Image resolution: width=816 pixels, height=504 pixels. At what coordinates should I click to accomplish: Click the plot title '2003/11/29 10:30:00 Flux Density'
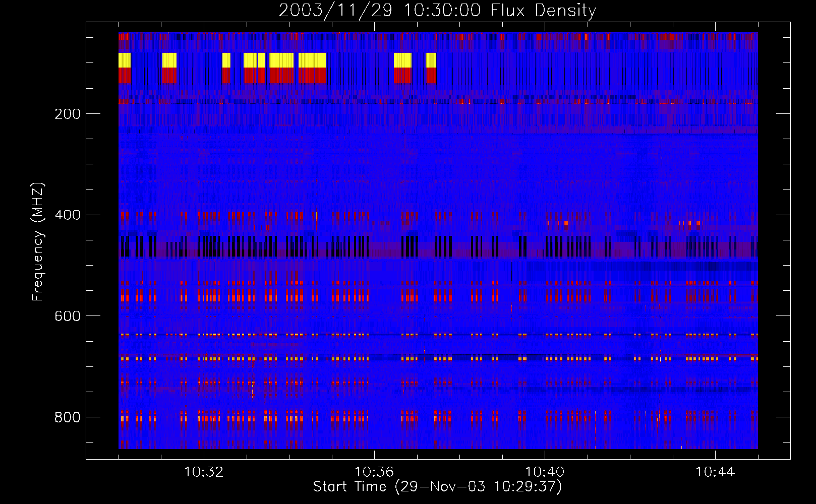click(437, 10)
